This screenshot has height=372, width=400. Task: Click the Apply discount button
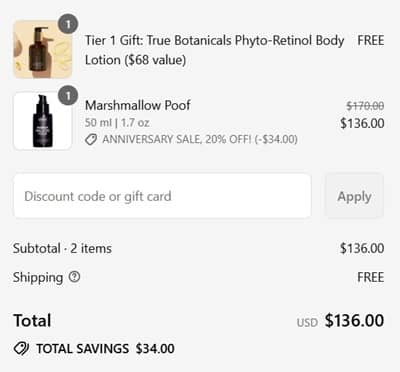(x=354, y=196)
